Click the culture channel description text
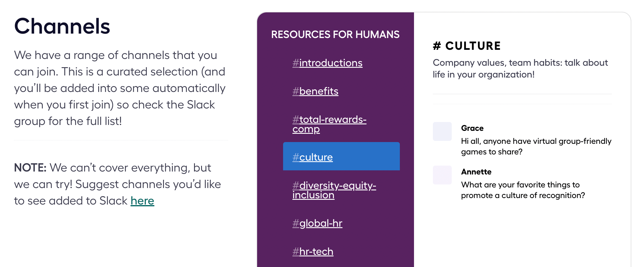 pyautogui.click(x=520, y=68)
